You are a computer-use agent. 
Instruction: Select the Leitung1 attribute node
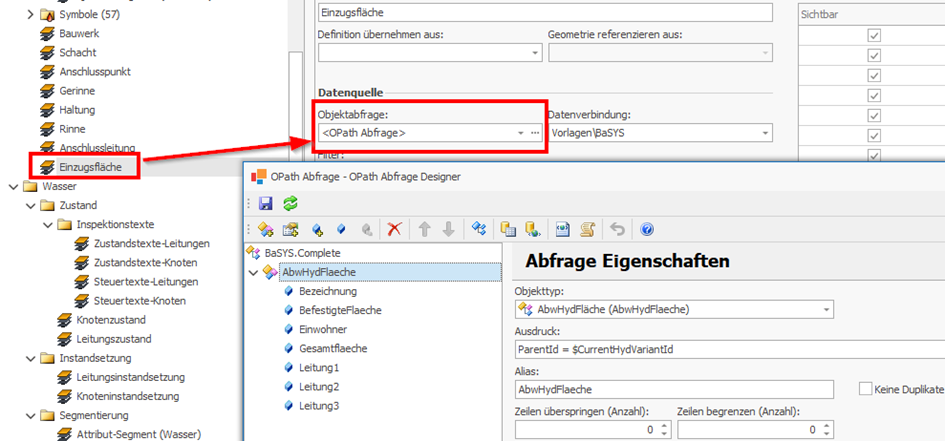(x=319, y=368)
